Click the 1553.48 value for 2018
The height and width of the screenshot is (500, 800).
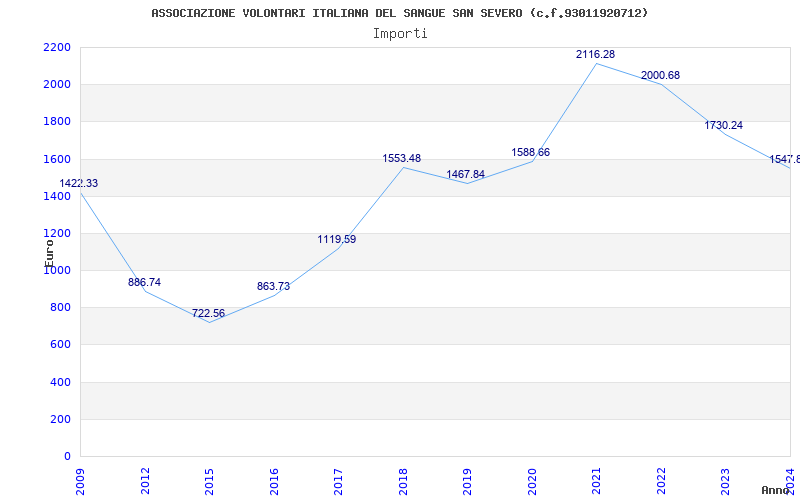point(402,158)
